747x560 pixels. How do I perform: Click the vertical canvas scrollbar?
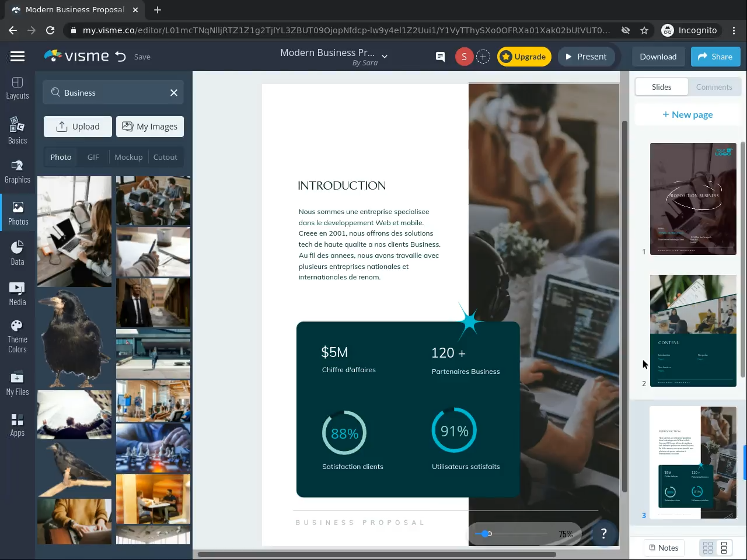click(x=624, y=306)
